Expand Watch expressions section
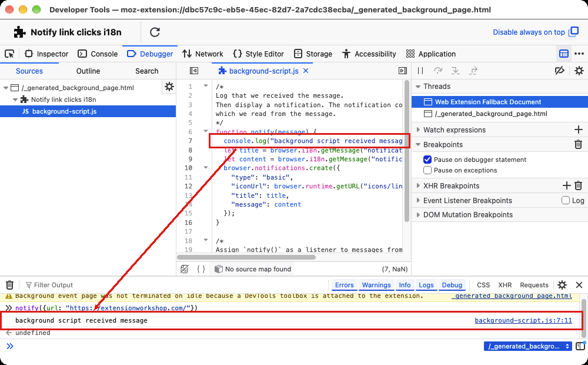The height and width of the screenshot is (365, 588). (417, 130)
